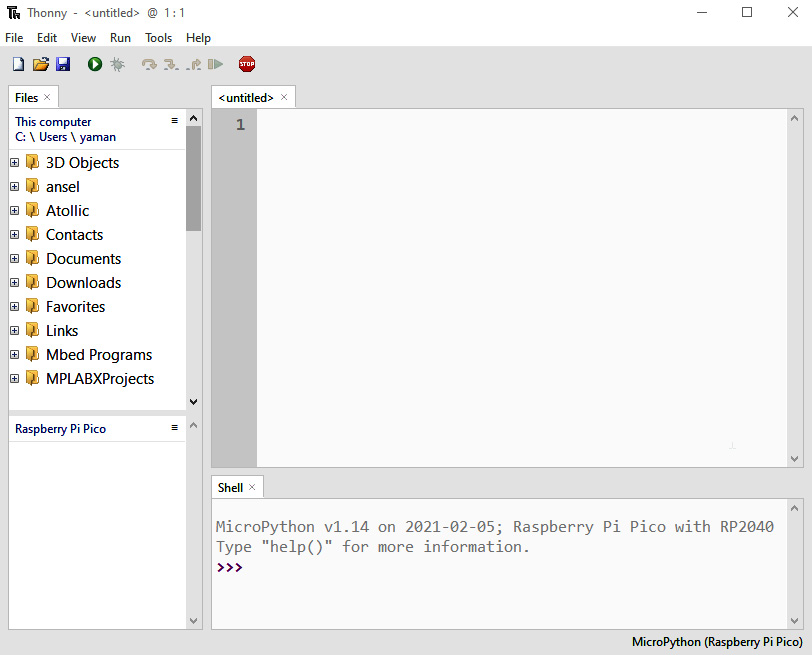Expand the Downloads folder
The width and height of the screenshot is (812, 655).
[14, 283]
